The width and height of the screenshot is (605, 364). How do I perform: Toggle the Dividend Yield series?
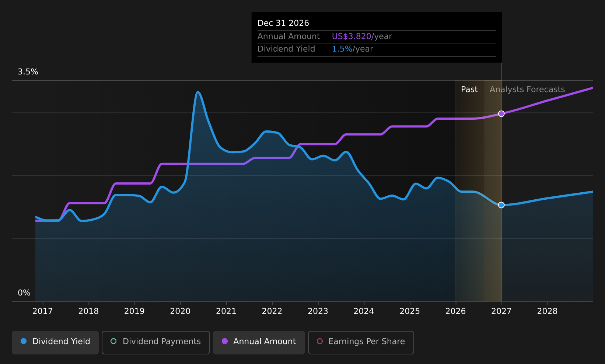tap(55, 342)
